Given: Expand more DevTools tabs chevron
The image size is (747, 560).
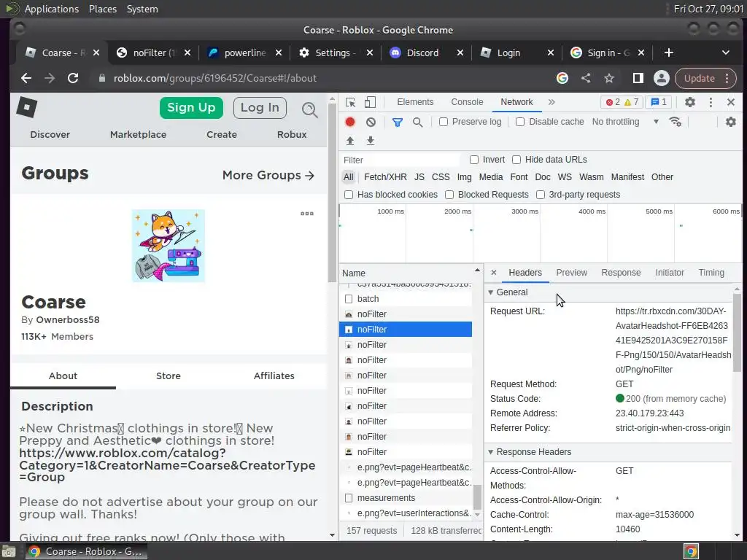Looking at the screenshot, I should pyautogui.click(x=551, y=102).
